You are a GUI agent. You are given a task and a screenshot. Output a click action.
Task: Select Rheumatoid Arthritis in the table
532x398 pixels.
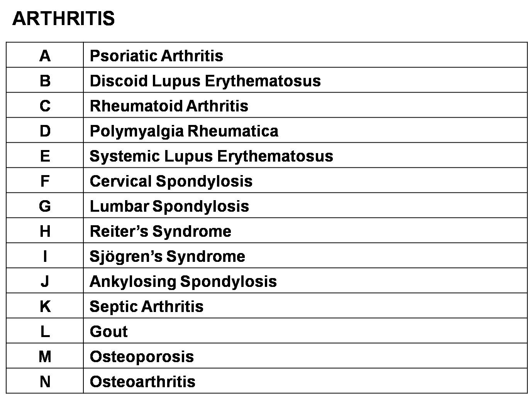[169, 106]
